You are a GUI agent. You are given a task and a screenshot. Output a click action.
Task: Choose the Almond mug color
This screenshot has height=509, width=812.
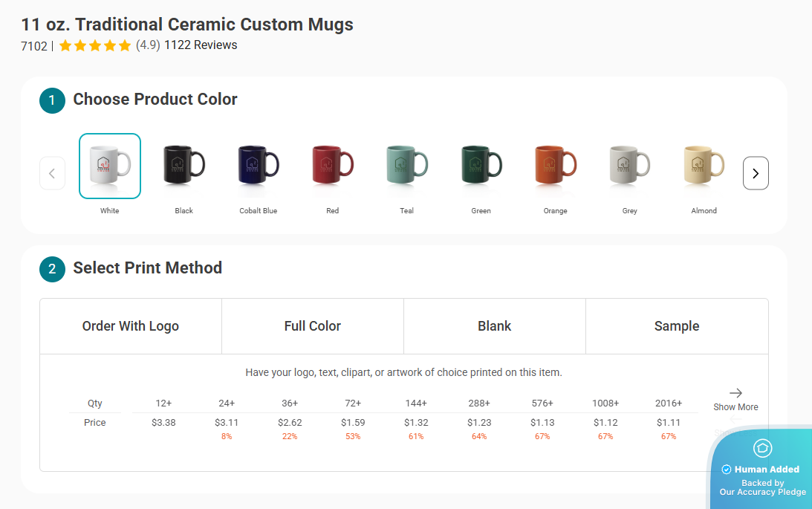704,165
